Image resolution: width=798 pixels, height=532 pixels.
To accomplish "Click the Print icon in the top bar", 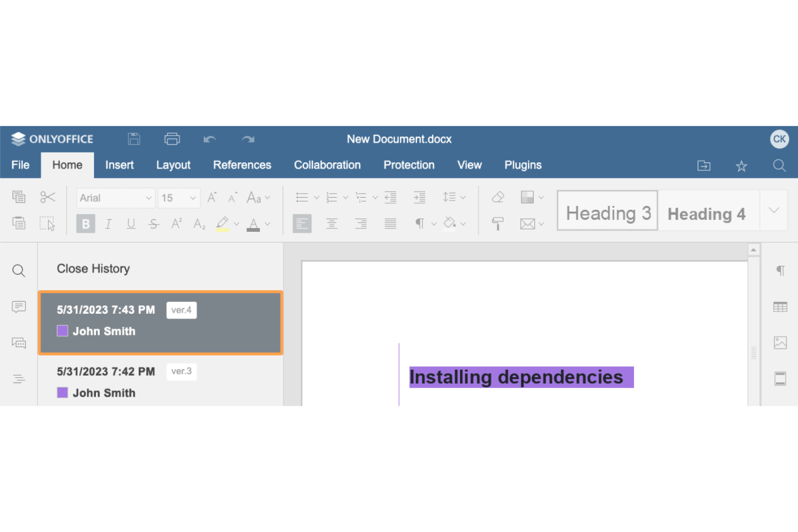I will pos(172,139).
